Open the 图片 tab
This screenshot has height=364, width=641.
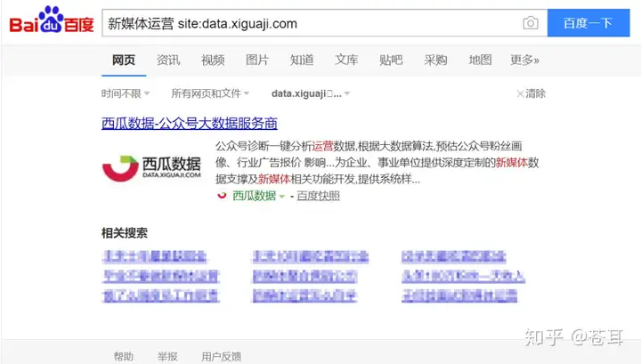click(257, 60)
